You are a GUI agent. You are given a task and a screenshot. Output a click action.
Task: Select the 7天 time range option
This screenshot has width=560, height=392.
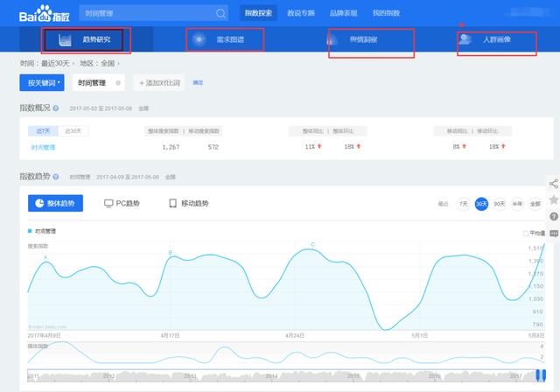pos(462,203)
